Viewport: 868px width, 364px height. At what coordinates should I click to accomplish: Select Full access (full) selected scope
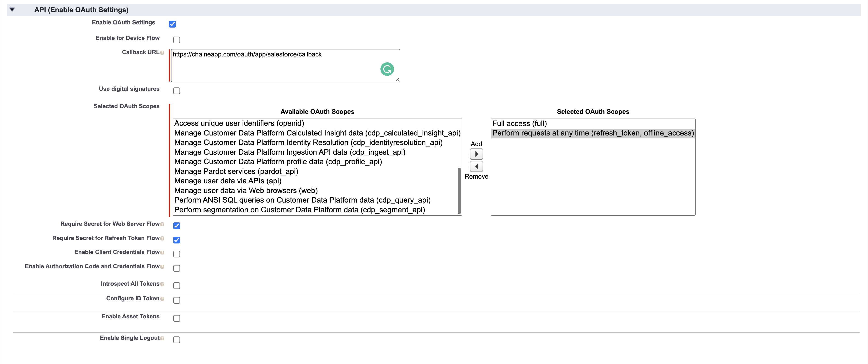click(x=519, y=124)
